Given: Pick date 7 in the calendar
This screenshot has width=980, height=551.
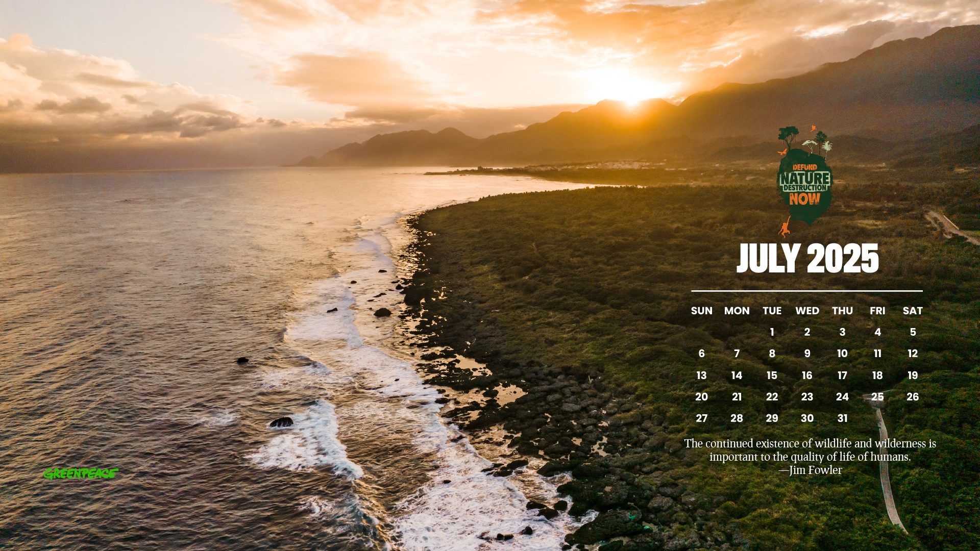Looking at the screenshot, I should pyautogui.click(x=737, y=354).
